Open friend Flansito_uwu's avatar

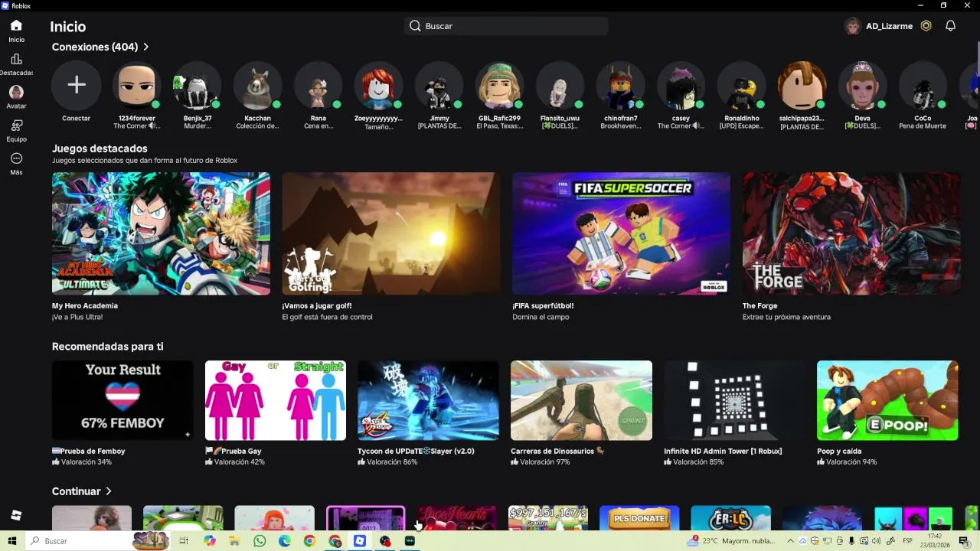point(560,85)
